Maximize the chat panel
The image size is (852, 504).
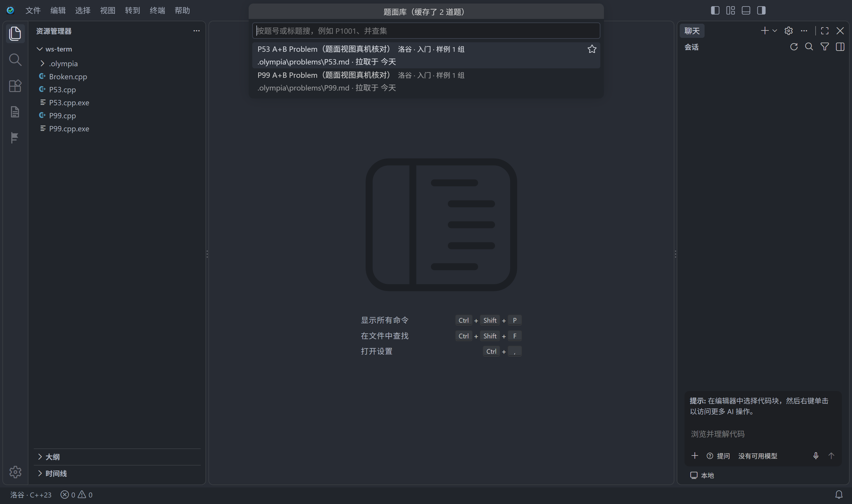(x=824, y=31)
